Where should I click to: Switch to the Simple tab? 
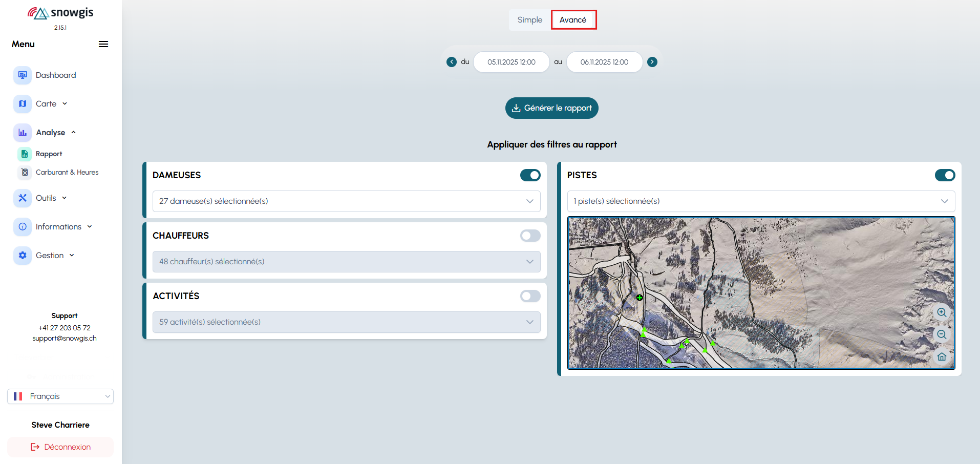[x=529, y=20]
